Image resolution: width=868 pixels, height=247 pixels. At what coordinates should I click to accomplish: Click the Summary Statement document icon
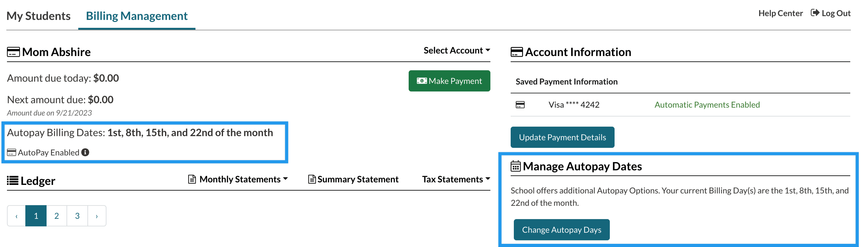(312, 179)
